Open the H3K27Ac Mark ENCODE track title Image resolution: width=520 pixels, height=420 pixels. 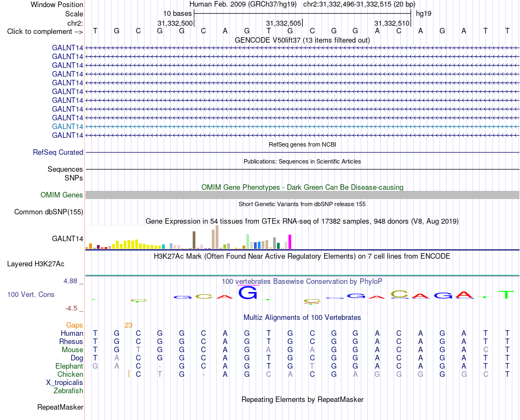[x=302, y=256]
